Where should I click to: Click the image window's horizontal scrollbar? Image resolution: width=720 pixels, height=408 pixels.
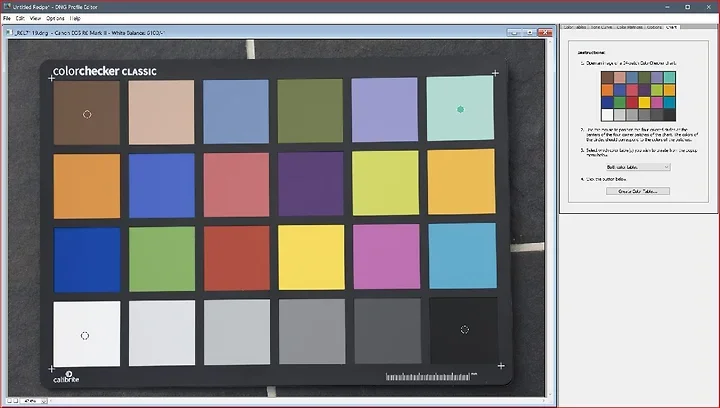pos(297,401)
